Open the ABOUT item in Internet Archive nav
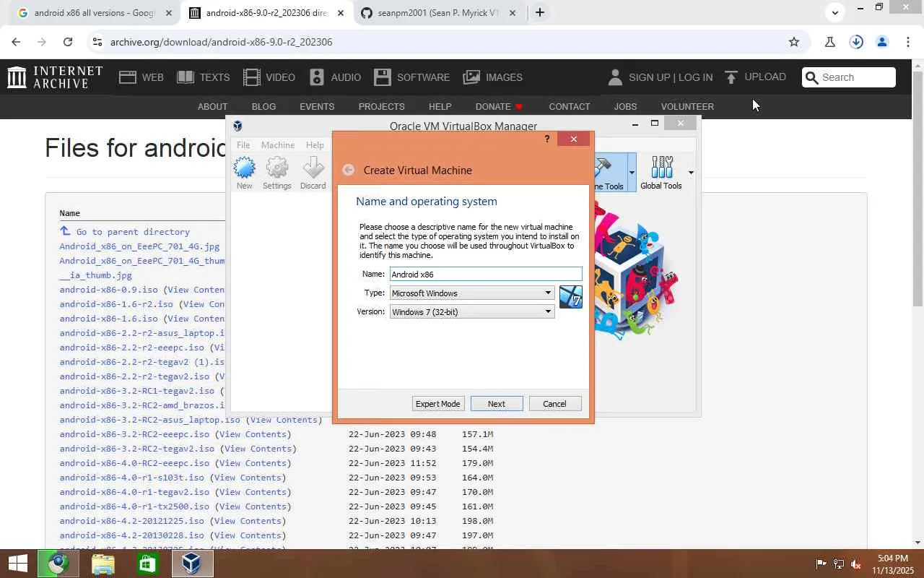This screenshot has width=924, height=578. pyautogui.click(x=212, y=106)
